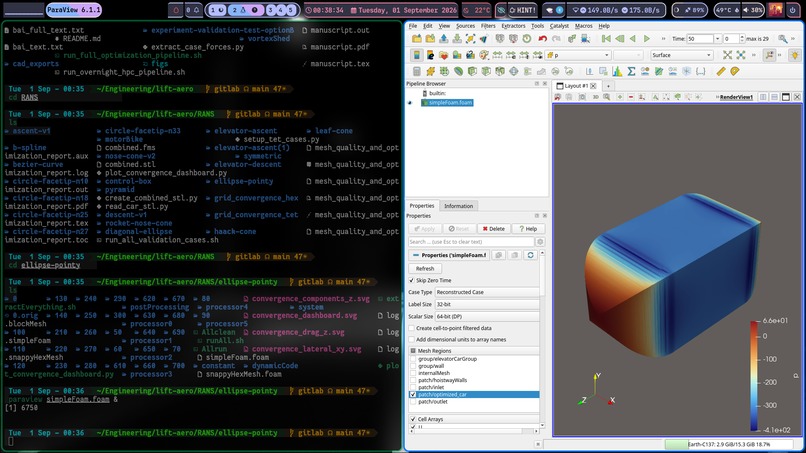Click the zoom-in-box magnifier in view toolbar

(607, 97)
